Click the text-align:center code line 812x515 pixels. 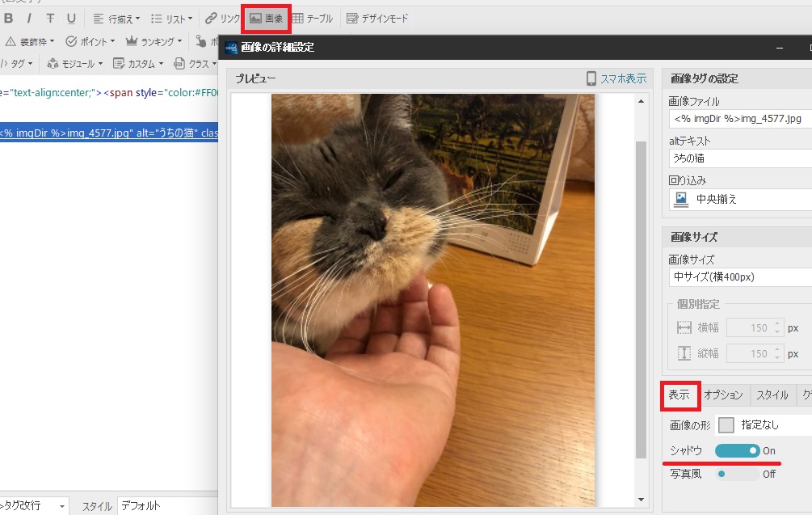(x=109, y=93)
